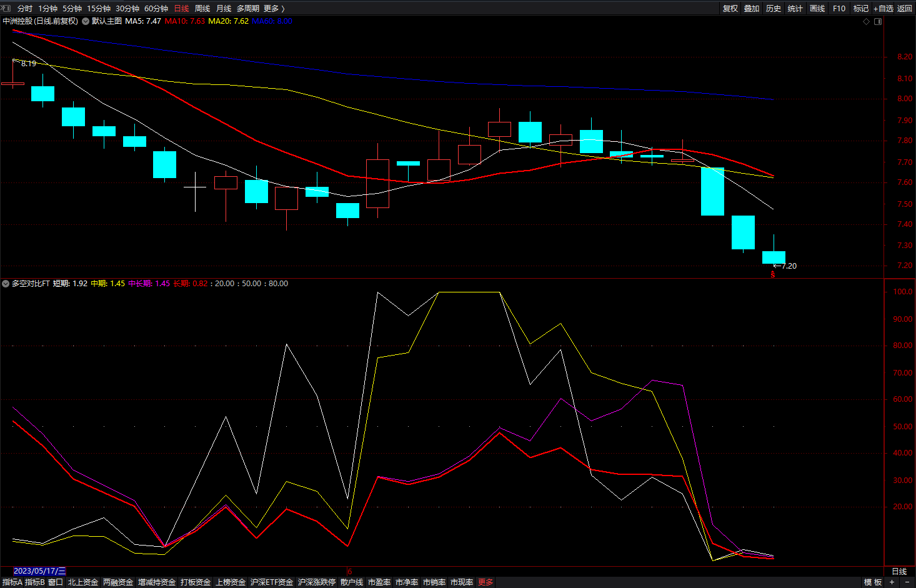Open red 更多 indicators menu at bottom
Screen dimensions: 916x588
coord(485,582)
